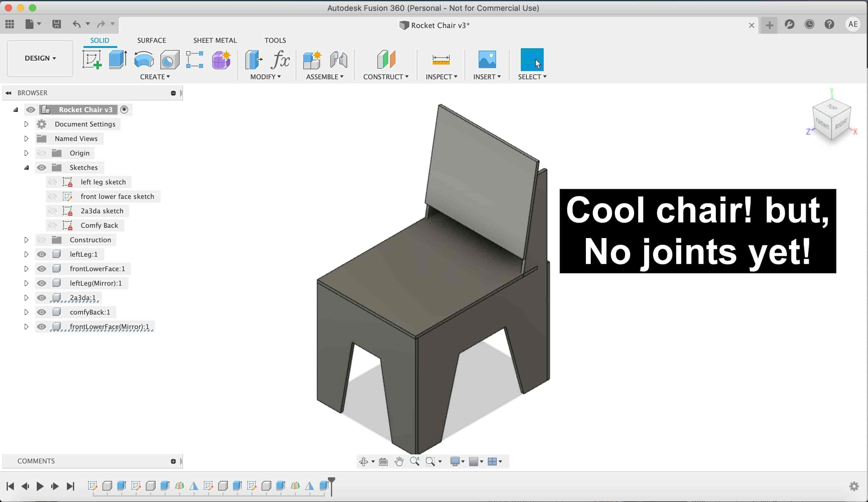
Task: Expand the leftLeg(Mirror):1 component
Action: point(26,283)
